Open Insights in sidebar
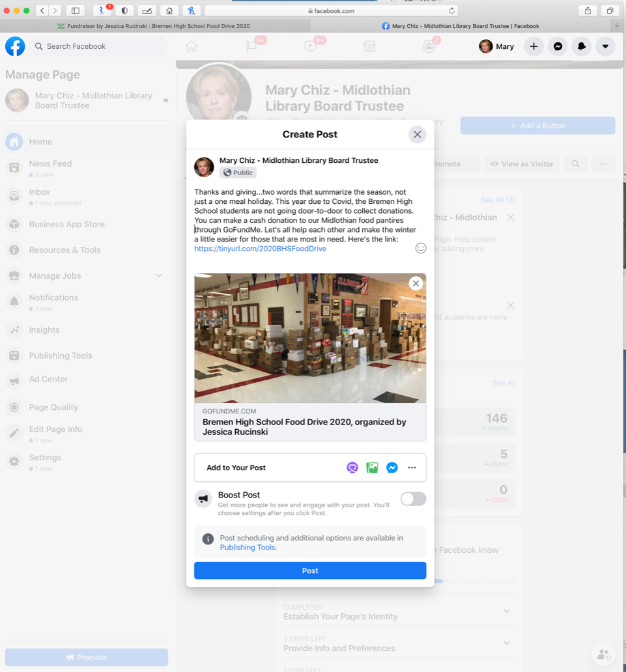This screenshot has height=672, width=626. pos(87,330)
